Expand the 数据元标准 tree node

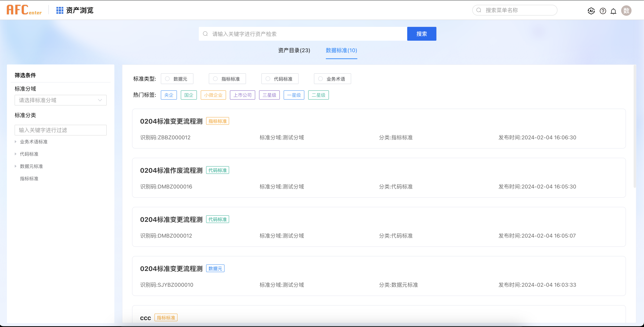click(x=16, y=166)
